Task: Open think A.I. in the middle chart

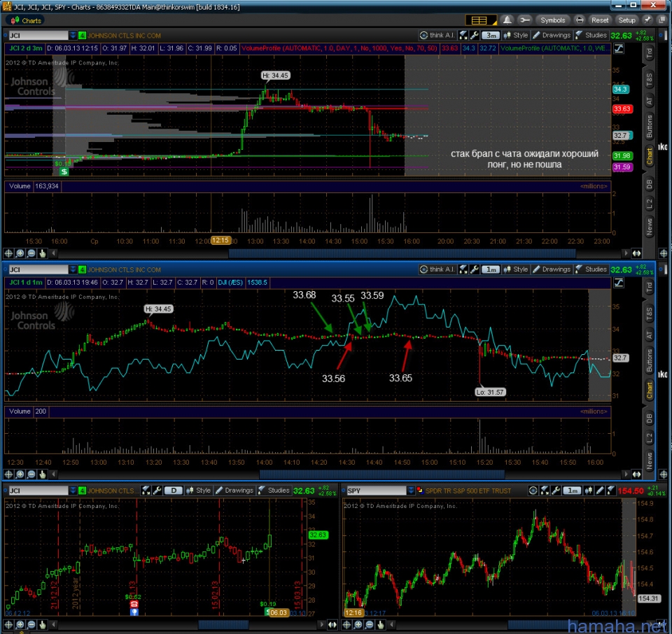Action: 437,269
